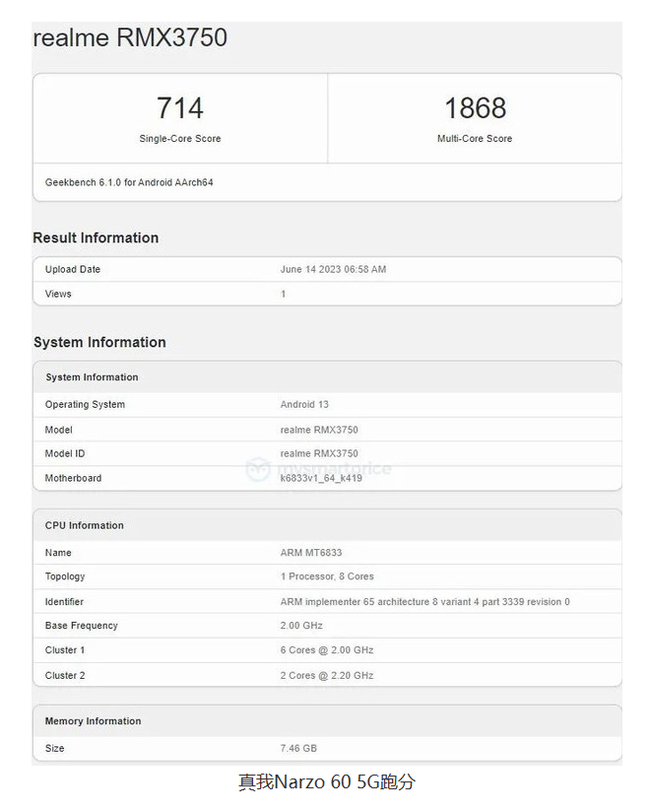
Task: Select realme RMX3750 in the Model ID row
Action: click(319, 453)
